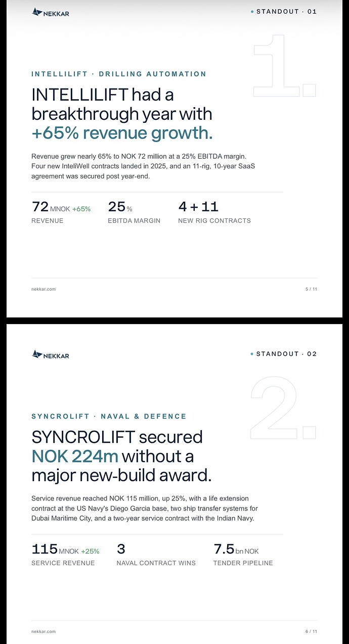The image size is (349, 644).
Task: Click the 4 + 11 new rig contracts stat
Action: click(198, 207)
